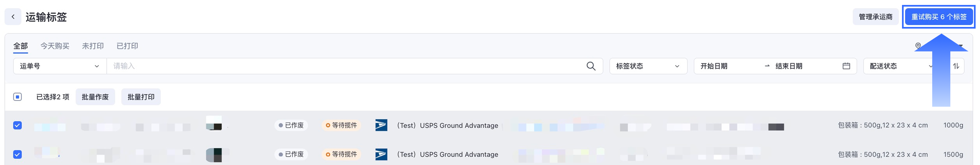The width and height of the screenshot is (980, 165).
Task: Click the first row USPS logo
Action: coord(381,125)
